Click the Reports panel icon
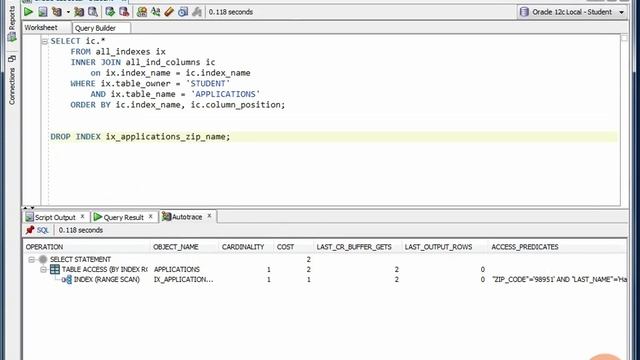 pyautogui.click(x=12, y=38)
